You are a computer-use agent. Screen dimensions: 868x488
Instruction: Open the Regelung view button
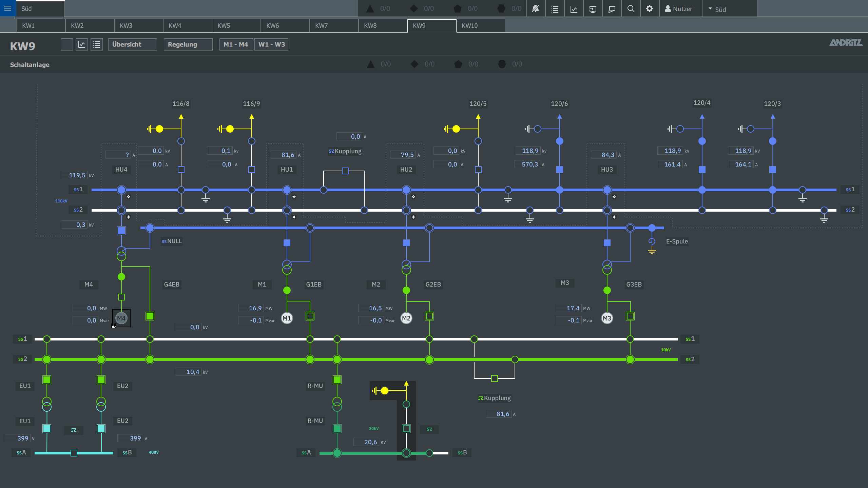point(188,44)
